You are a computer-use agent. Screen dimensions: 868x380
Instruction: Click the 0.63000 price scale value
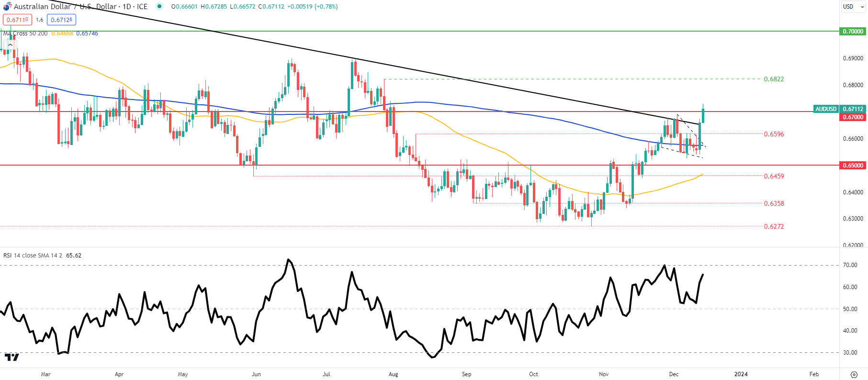pos(853,219)
